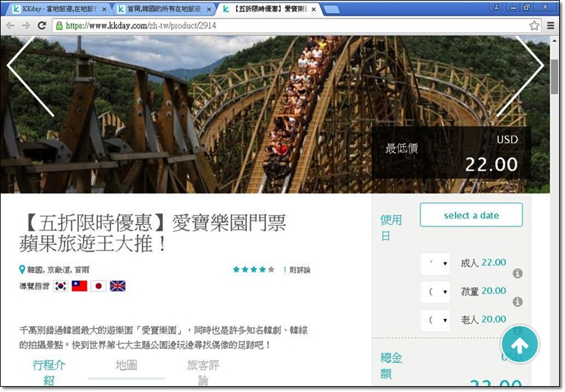Close the active 五折限時優惠 tab
565x392 pixels.
(314, 9)
